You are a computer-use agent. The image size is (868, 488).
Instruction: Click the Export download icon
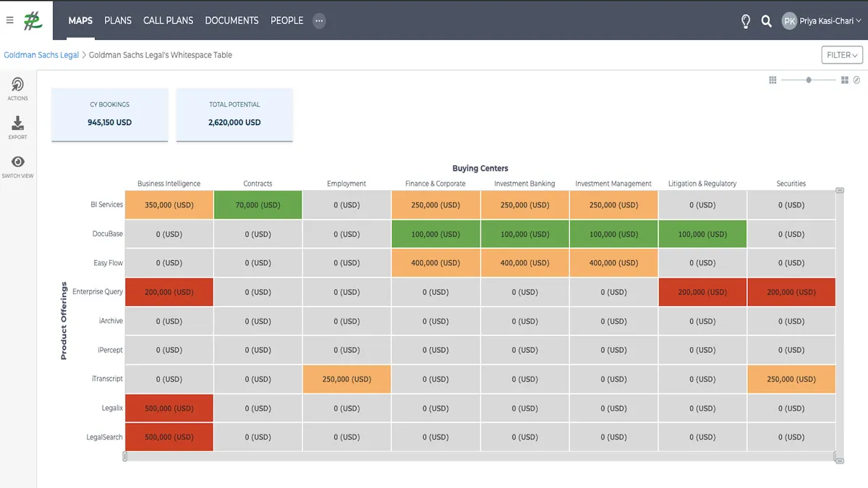[18, 124]
